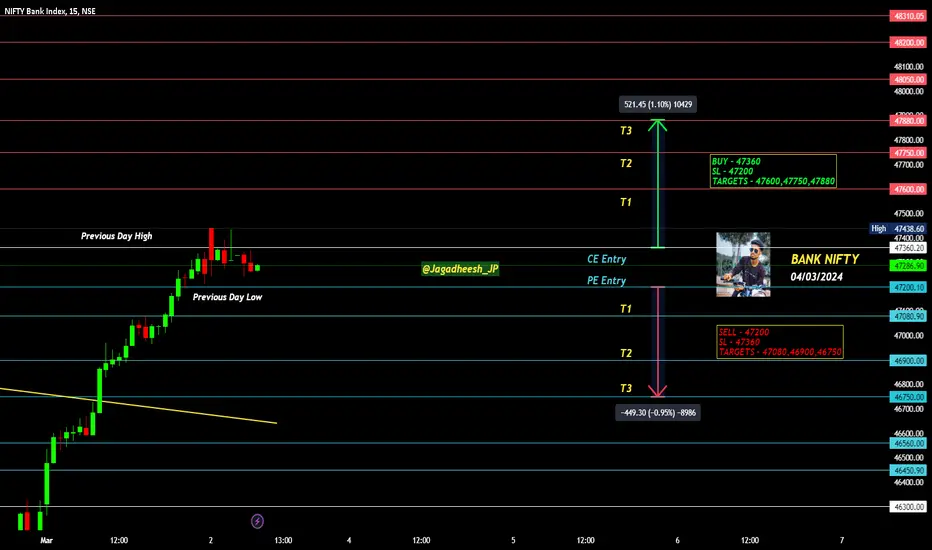Click the 48200.00 red price label
The width and height of the screenshot is (932, 550).
coord(908,42)
